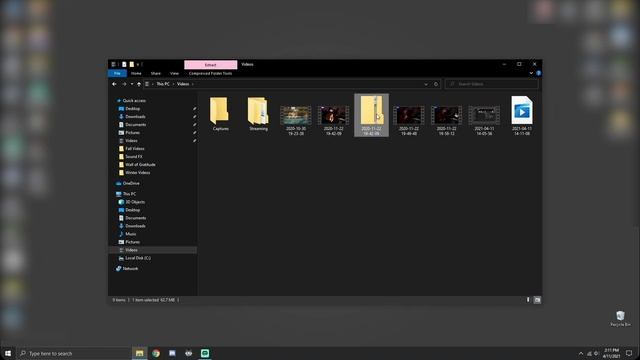640x360 pixels.
Task: Select Network in the navigation pane
Action: tap(130, 269)
